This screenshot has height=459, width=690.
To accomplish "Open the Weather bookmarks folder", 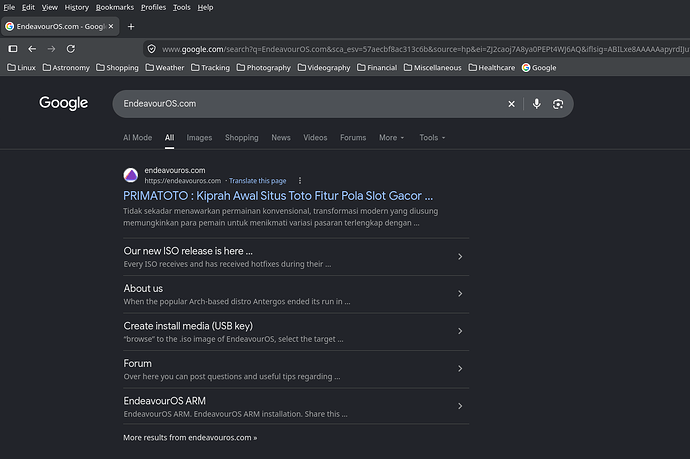I will 165,68.
